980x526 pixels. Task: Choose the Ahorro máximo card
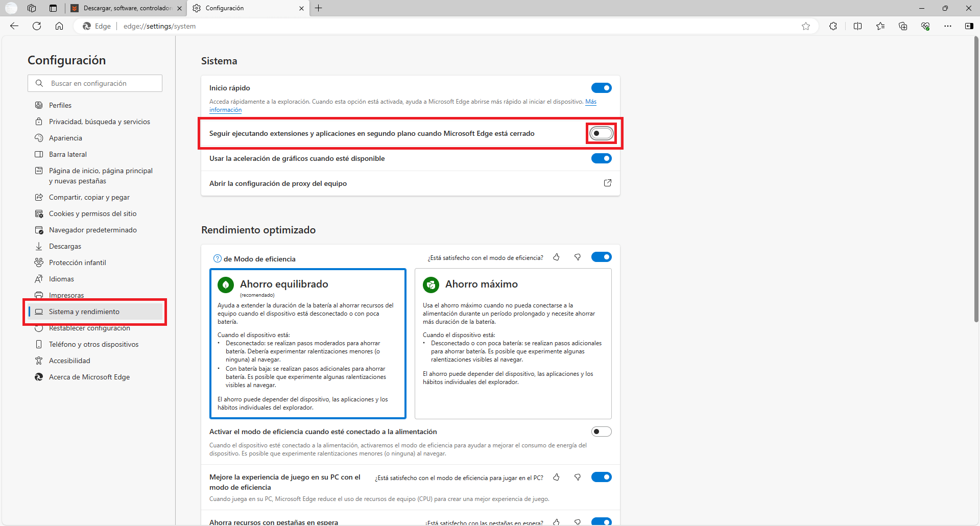click(513, 344)
